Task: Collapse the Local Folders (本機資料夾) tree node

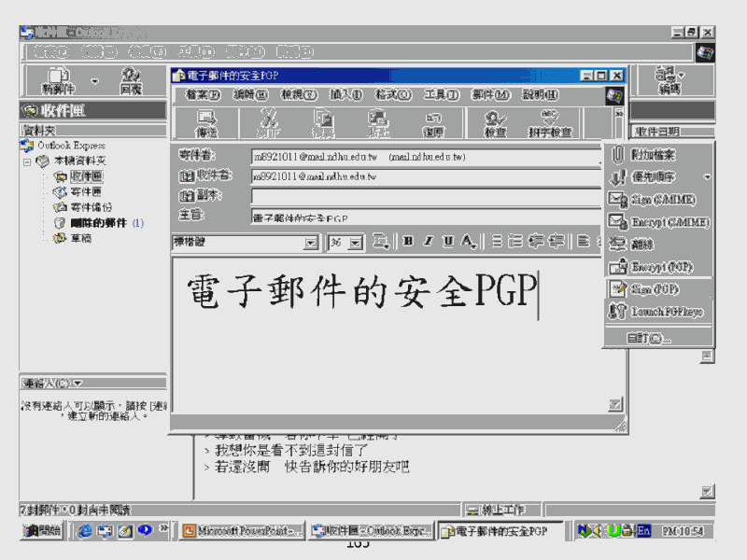Action: pyautogui.click(x=27, y=161)
